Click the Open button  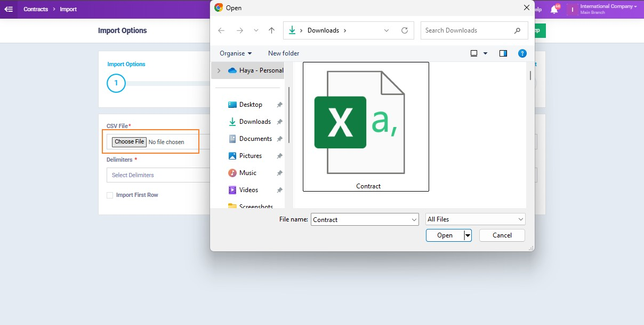pyautogui.click(x=445, y=235)
